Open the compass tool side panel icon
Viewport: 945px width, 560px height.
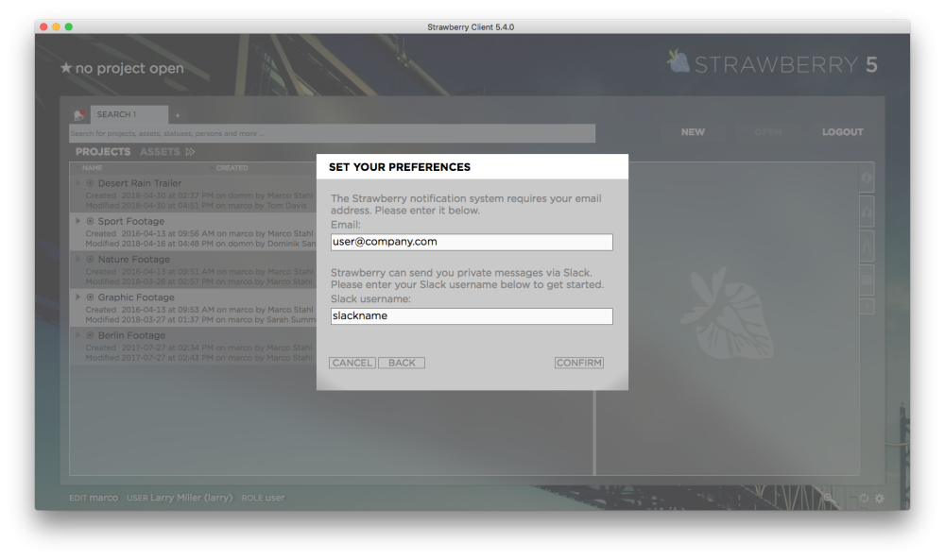click(867, 246)
